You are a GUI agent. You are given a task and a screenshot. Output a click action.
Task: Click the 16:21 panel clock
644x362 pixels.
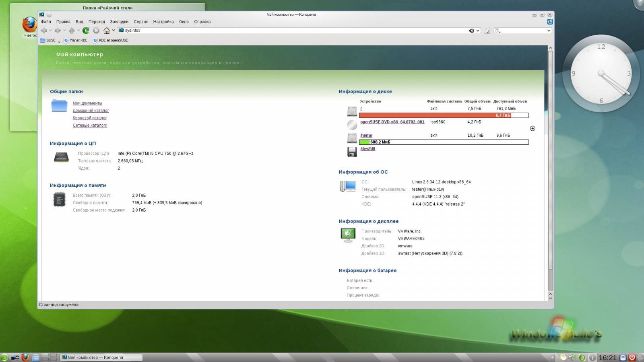[607, 357]
